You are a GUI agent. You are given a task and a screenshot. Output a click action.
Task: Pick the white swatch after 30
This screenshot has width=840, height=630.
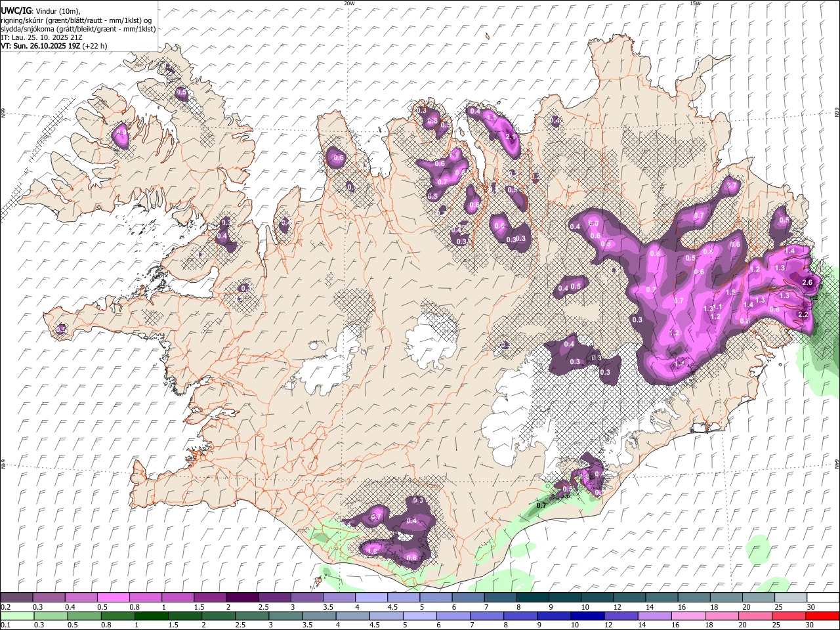[823, 597]
